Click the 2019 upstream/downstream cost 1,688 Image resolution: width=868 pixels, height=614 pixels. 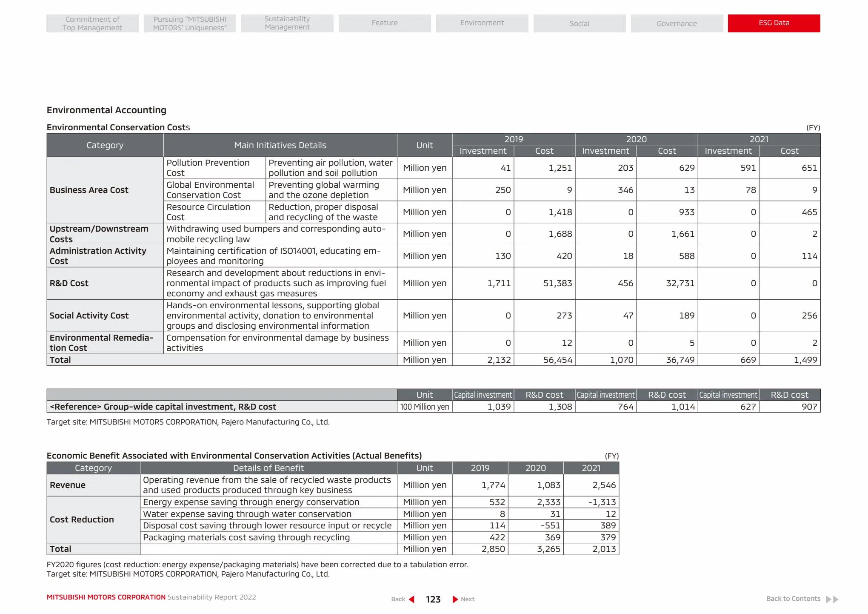coord(560,234)
